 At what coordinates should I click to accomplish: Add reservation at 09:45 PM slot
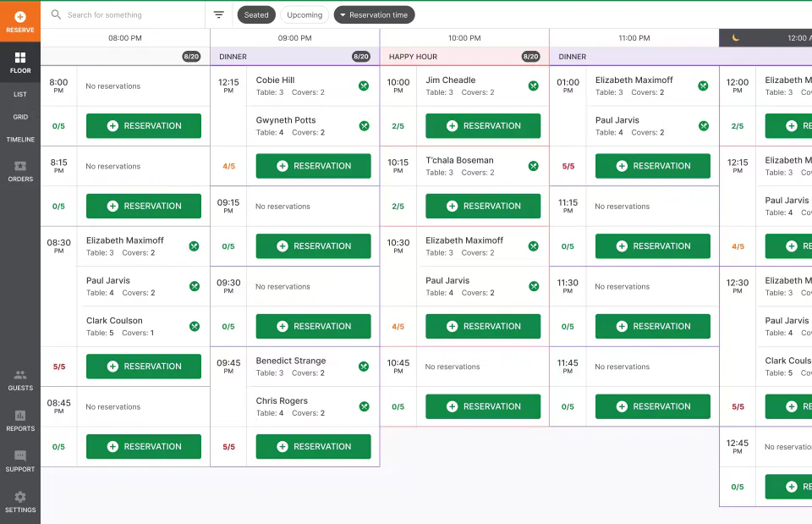[313, 446]
